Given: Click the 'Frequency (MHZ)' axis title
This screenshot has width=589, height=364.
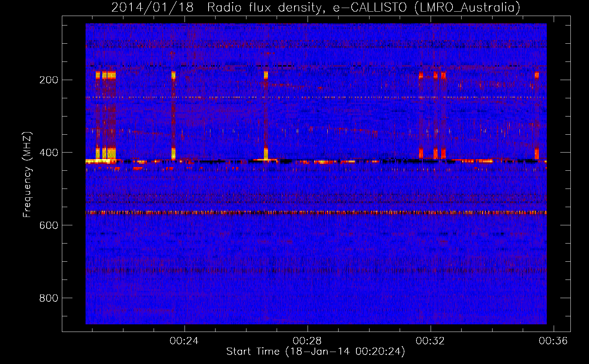Looking at the screenshot, I should 27,175.
